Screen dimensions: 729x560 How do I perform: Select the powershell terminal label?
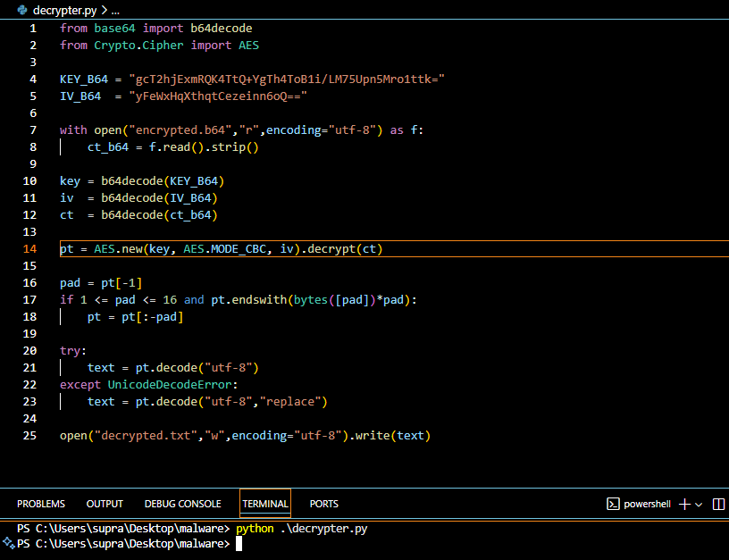click(648, 504)
